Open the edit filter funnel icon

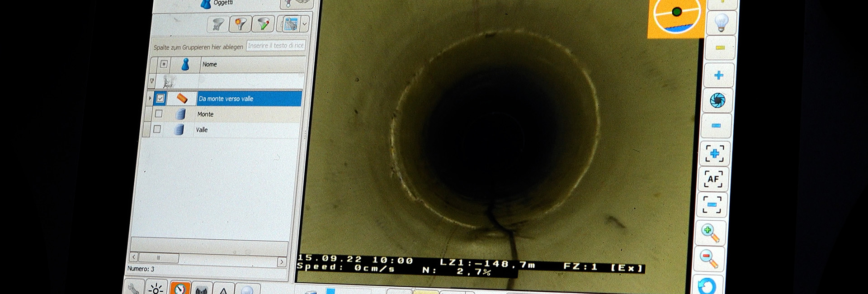tap(264, 24)
